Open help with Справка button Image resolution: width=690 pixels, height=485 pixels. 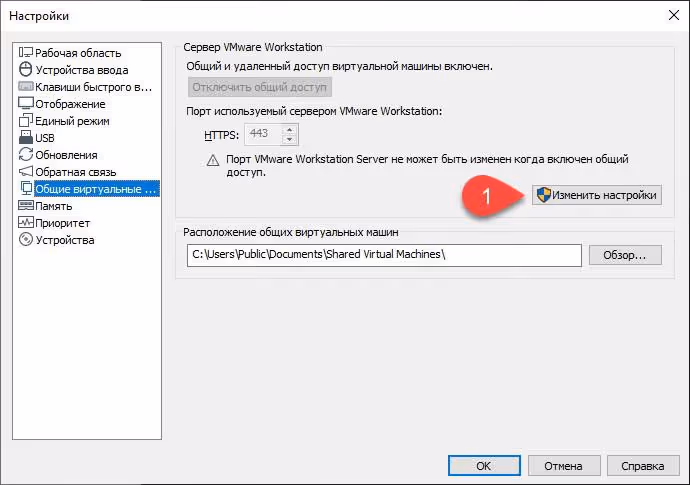pyautogui.click(x=643, y=466)
